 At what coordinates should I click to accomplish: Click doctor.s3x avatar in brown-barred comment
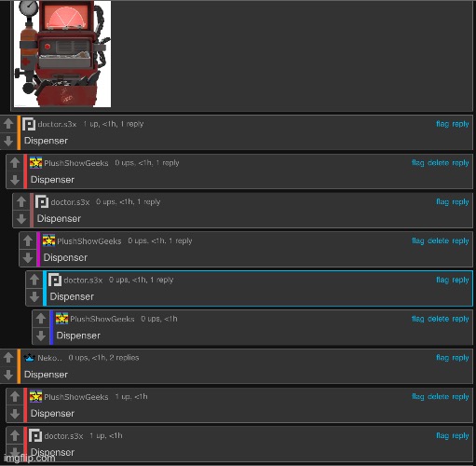(42, 202)
